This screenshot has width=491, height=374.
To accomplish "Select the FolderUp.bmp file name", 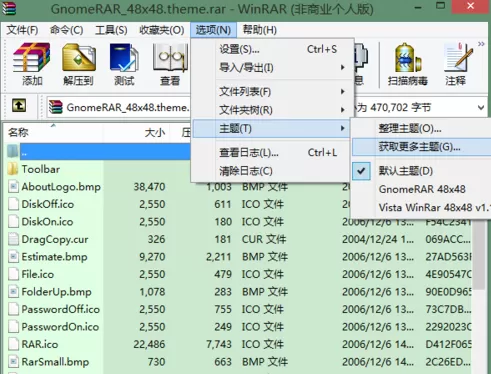I will pyautogui.click(x=56, y=292).
